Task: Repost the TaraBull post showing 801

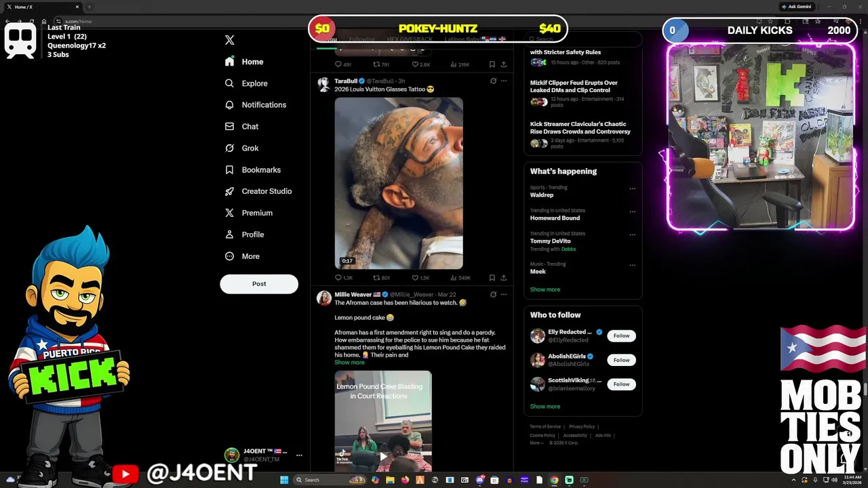Action: coord(382,278)
